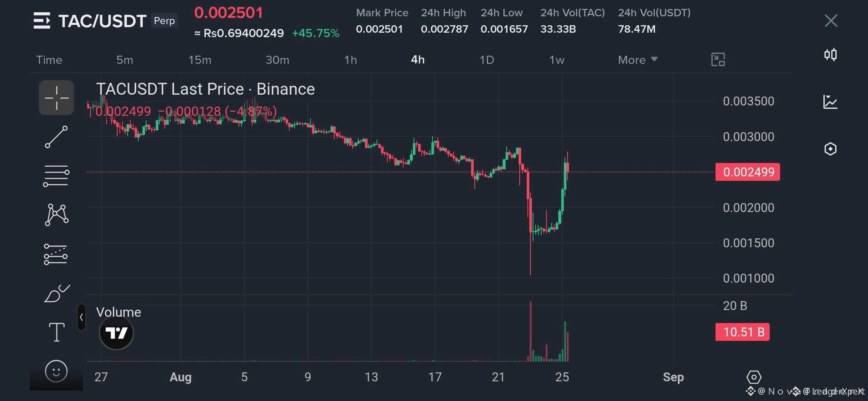
Task: Click the Volume indicator label
Action: (119, 312)
